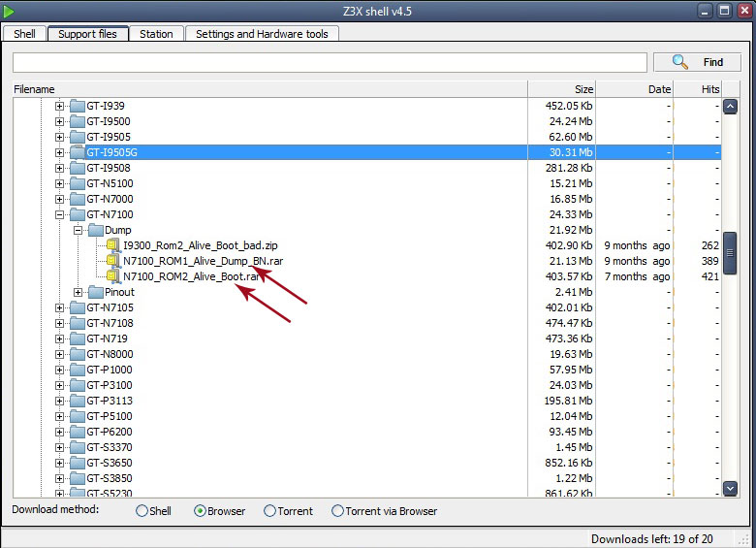Sort by the Date column header
Screen dimensions: 756x548
(x=635, y=89)
